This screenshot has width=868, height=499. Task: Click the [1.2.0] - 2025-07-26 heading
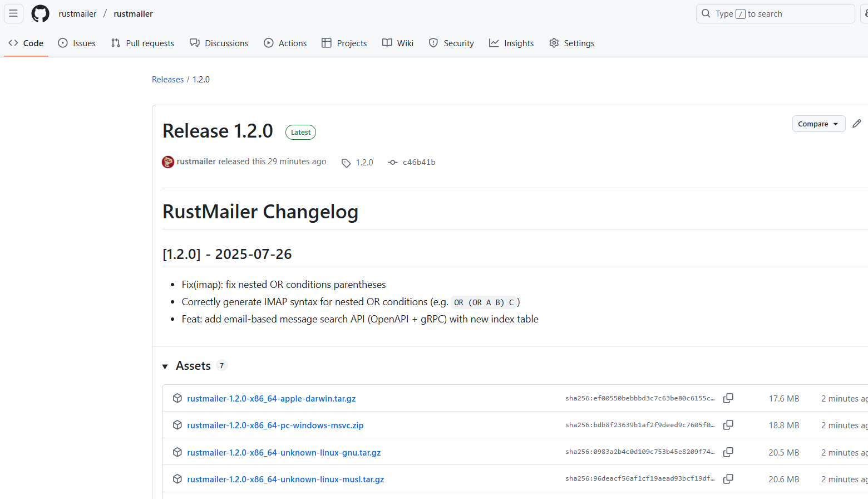(x=227, y=254)
